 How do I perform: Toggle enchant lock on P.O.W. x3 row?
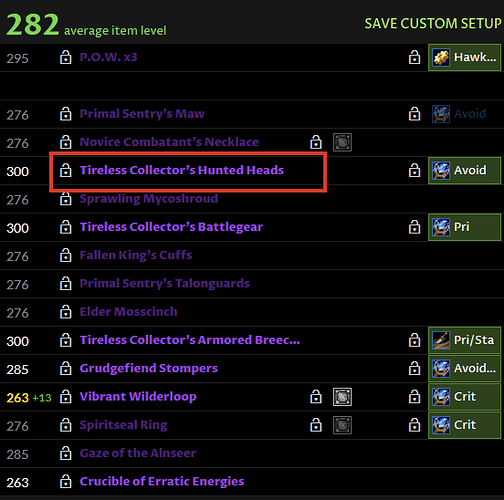(414, 57)
